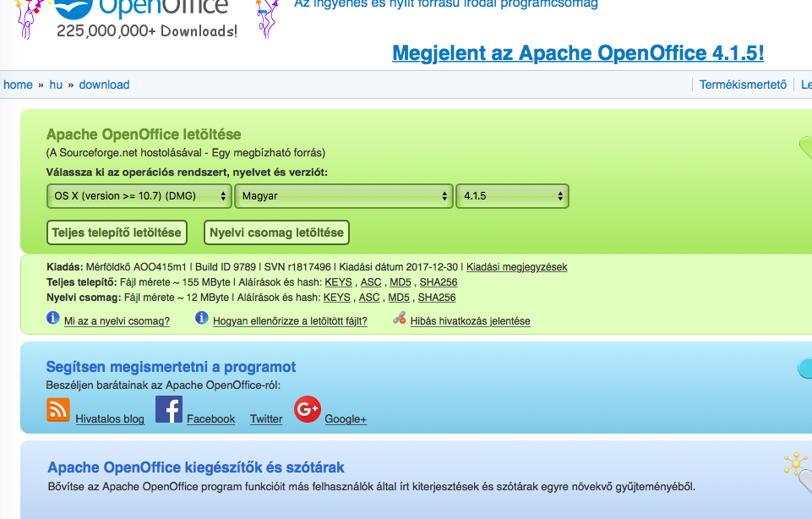This screenshot has width=812, height=519.
Task: Open the 'Hivatalos blog' link
Action: (110, 419)
